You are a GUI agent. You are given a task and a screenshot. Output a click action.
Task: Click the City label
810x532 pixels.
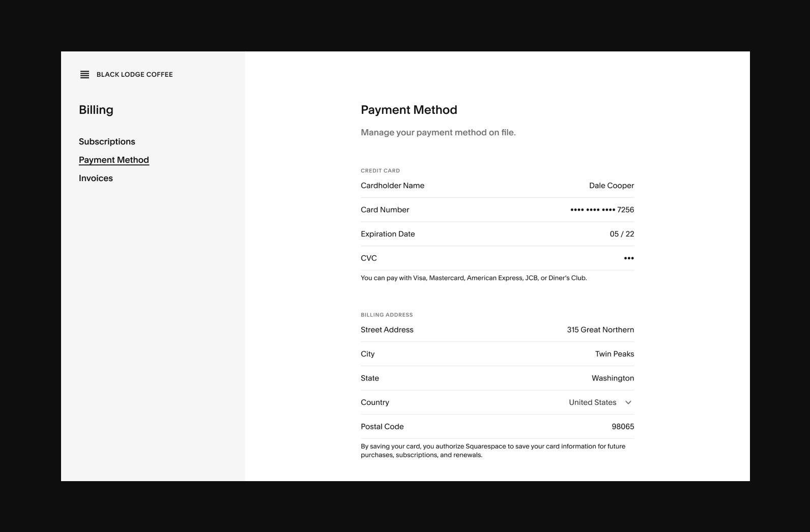367,354
